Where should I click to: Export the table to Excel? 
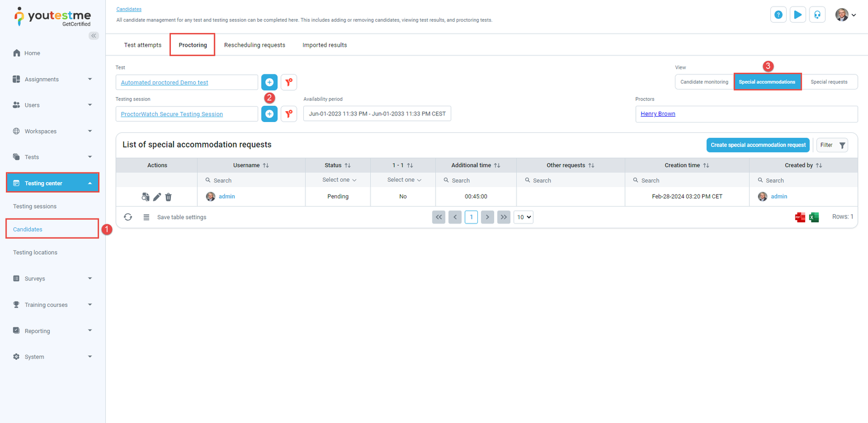[814, 217]
